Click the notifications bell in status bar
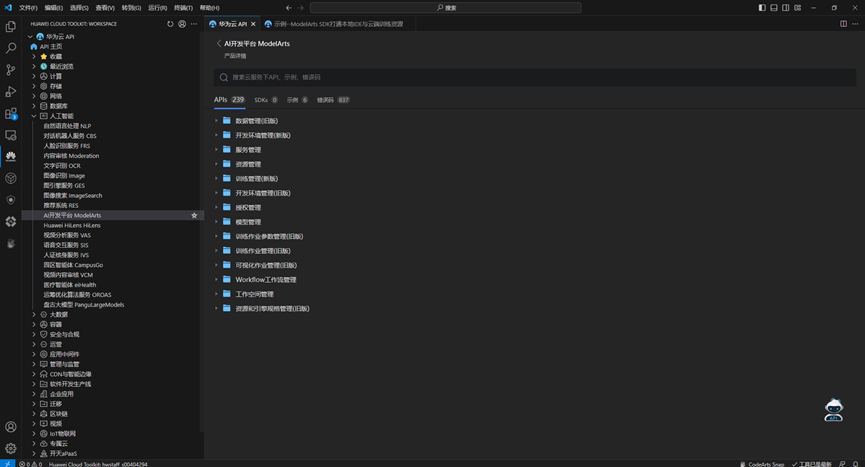 click(x=855, y=464)
